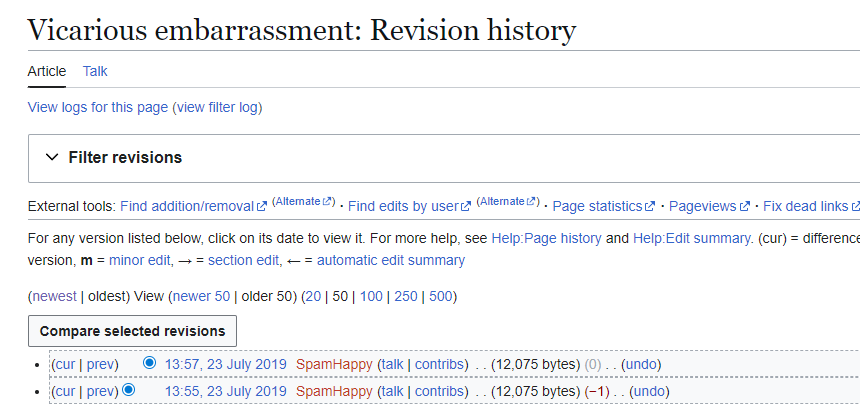View newer 50 revisions

[201, 297]
